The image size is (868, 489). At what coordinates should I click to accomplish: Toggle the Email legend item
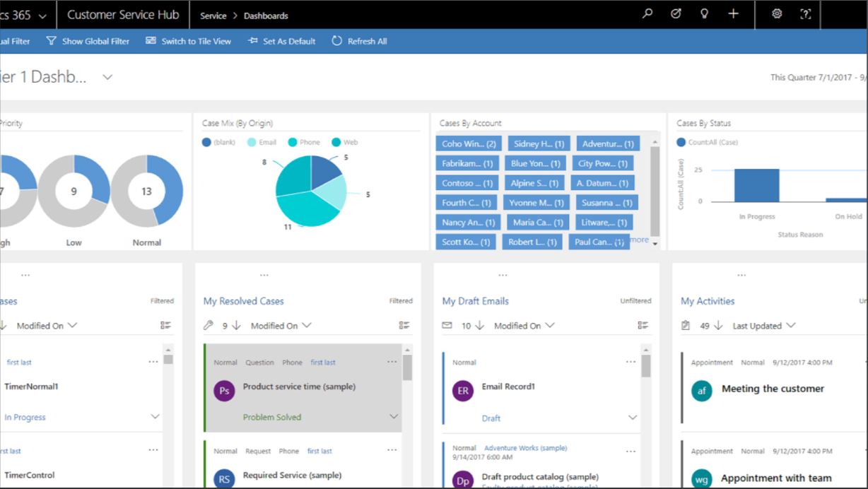[262, 142]
